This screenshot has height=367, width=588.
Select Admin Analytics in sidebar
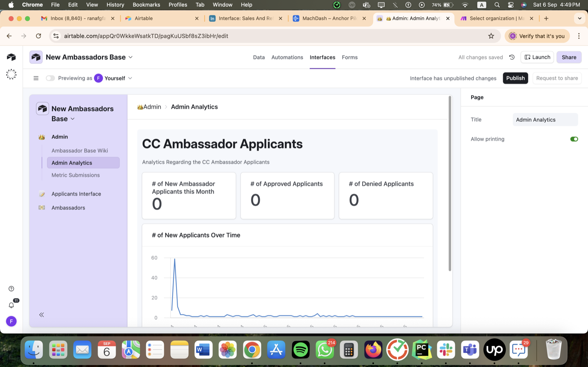[x=83, y=163]
